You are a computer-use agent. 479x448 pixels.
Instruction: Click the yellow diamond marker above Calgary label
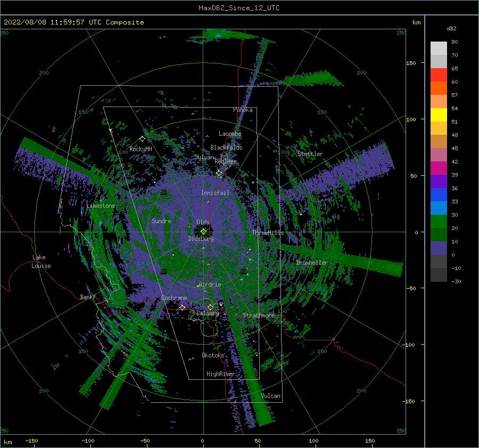(x=210, y=307)
